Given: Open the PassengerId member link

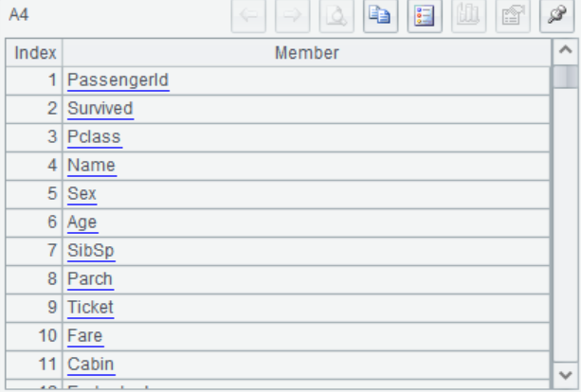Looking at the screenshot, I should click(x=118, y=80).
